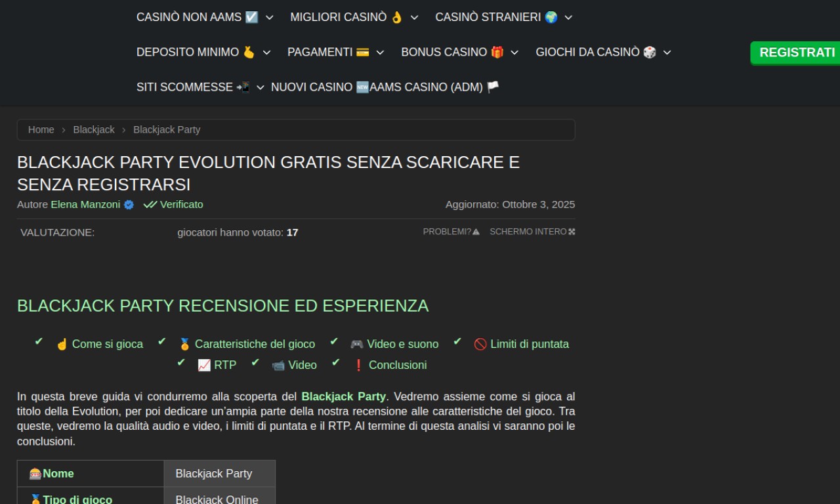Open author Elena Manzoni's profile link
Screen dimensions: 840x504
[85, 205]
